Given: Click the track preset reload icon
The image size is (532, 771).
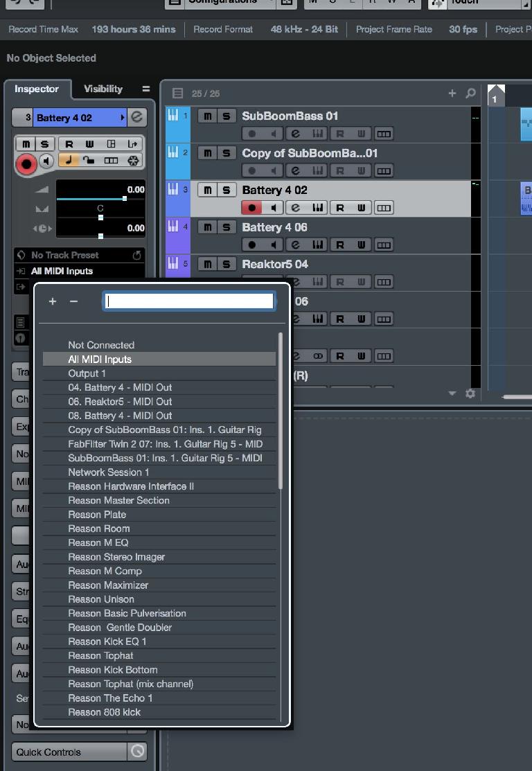Looking at the screenshot, I should (x=136, y=255).
